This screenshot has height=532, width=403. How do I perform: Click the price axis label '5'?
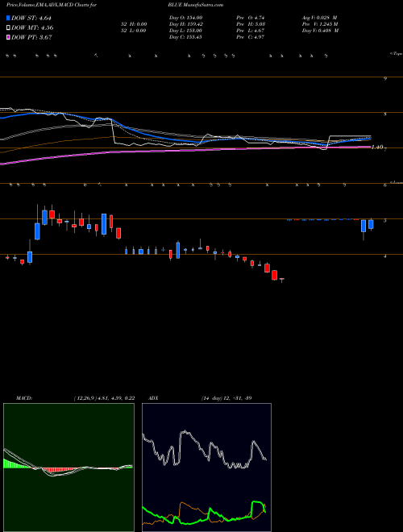point(385,221)
